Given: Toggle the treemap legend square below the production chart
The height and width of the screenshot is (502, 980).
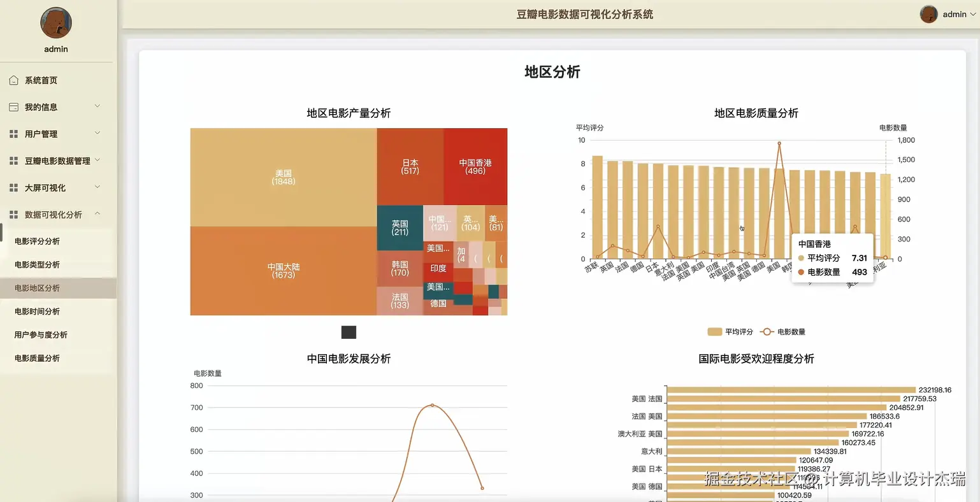Looking at the screenshot, I should pos(348,332).
